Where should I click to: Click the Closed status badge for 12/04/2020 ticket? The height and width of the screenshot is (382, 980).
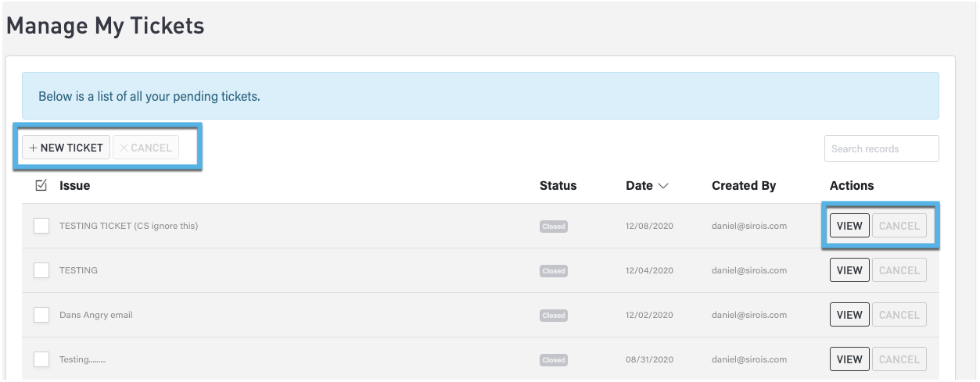click(x=553, y=271)
